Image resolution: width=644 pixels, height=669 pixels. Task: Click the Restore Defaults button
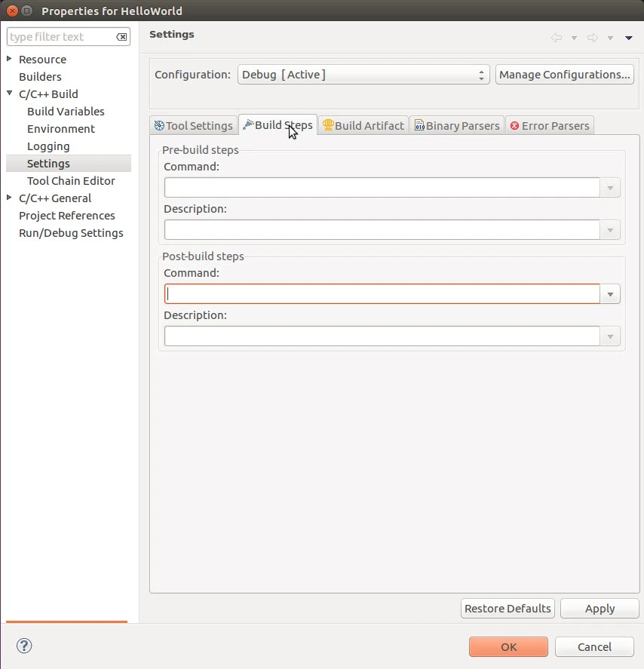(508, 609)
